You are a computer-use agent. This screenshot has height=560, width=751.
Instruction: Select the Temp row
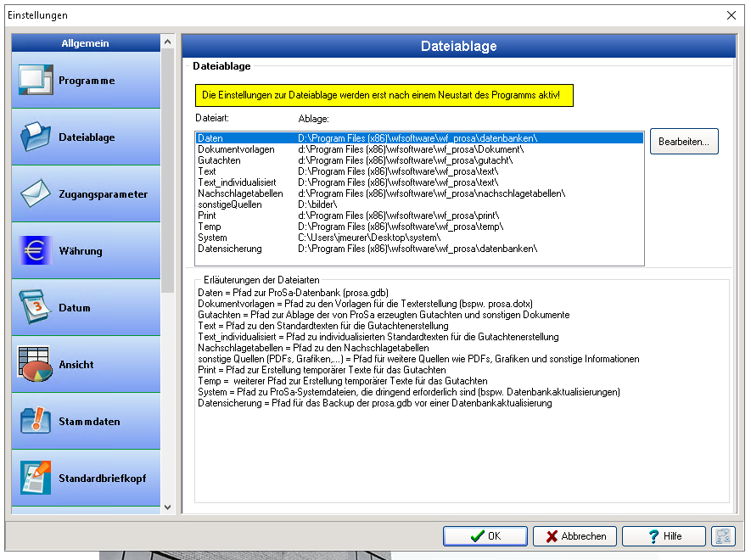419,226
